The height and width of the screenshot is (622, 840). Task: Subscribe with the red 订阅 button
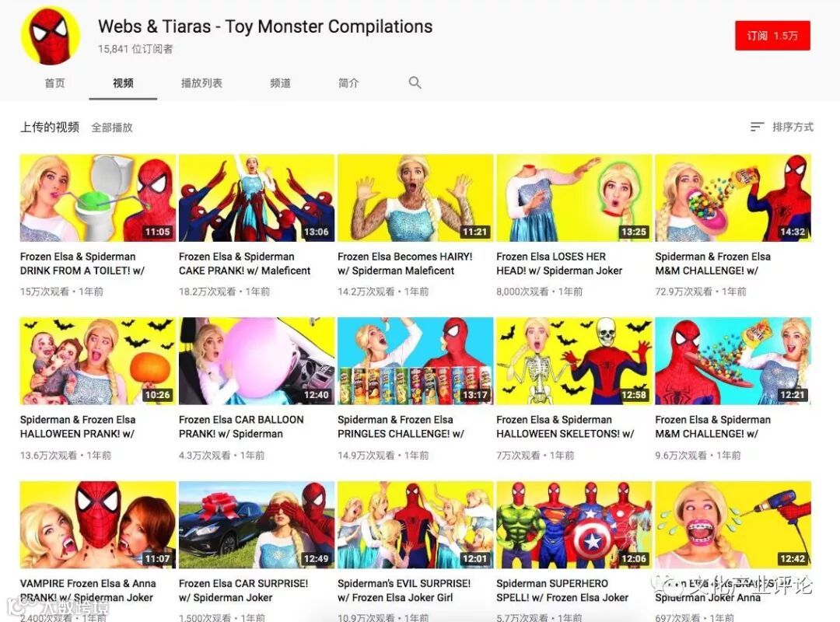tap(772, 35)
